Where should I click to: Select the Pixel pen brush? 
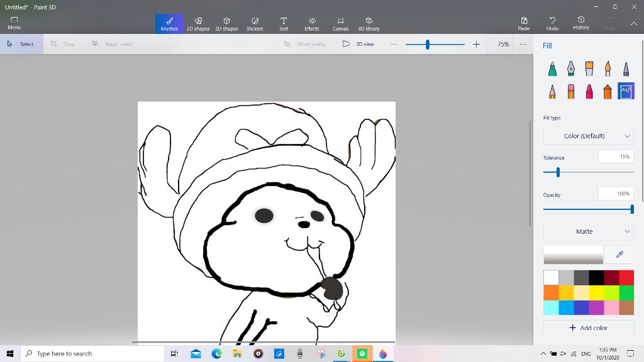tap(626, 69)
